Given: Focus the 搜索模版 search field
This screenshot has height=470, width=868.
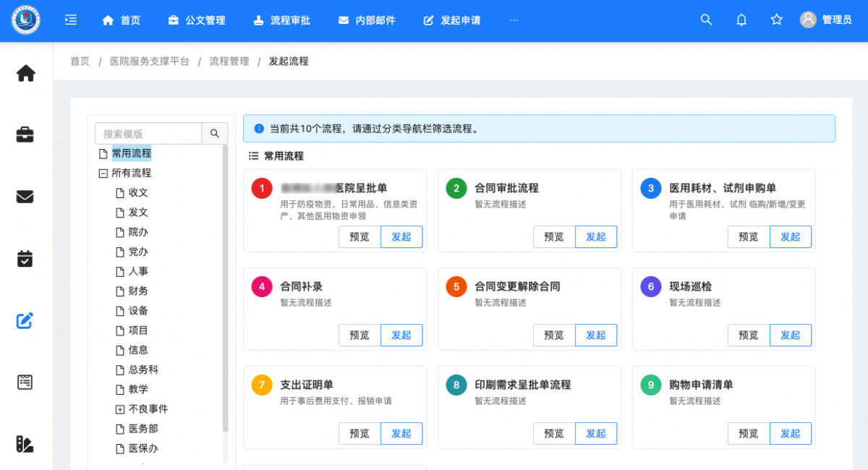Looking at the screenshot, I should tap(148, 134).
